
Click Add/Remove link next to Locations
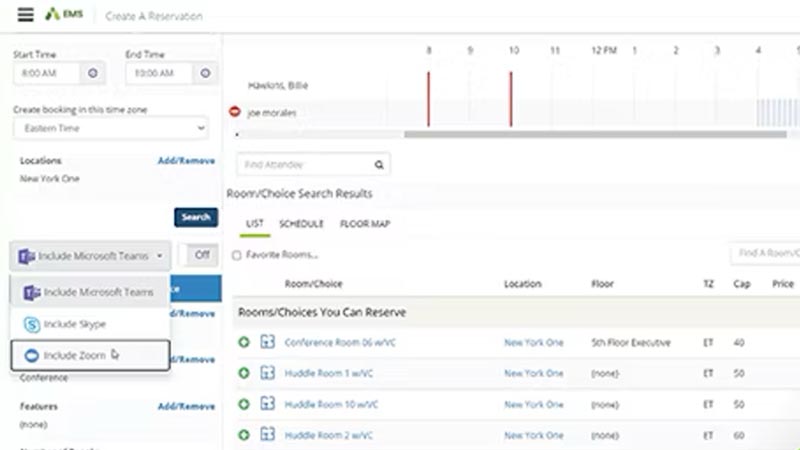pyautogui.click(x=186, y=161)
